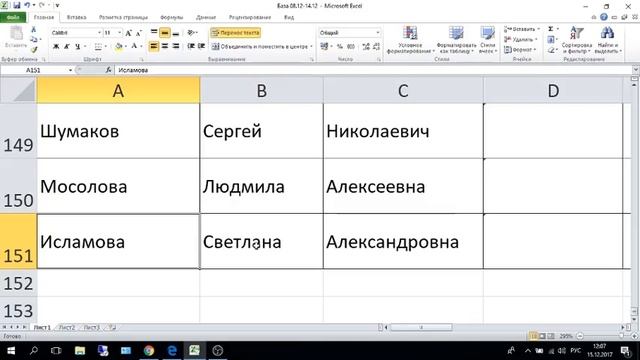Click the zoom in plus button
640x360 pixels.
coord(634,336)
